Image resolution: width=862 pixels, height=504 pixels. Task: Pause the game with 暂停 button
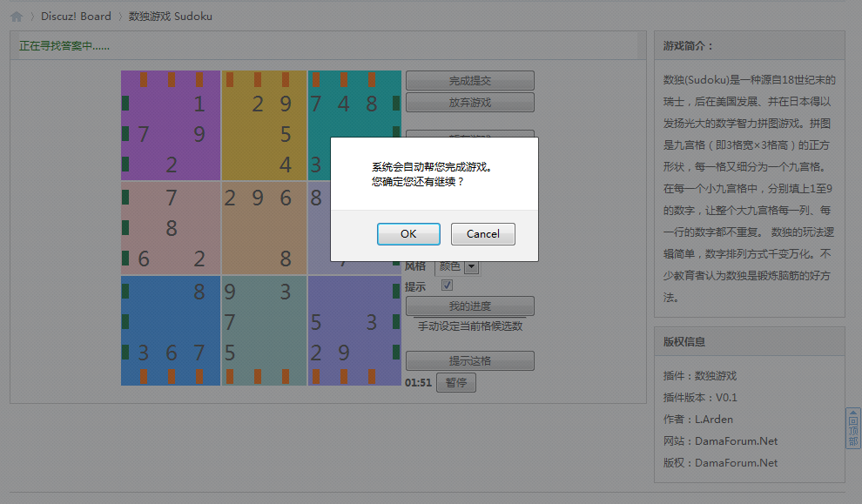[x=456, y=382]
